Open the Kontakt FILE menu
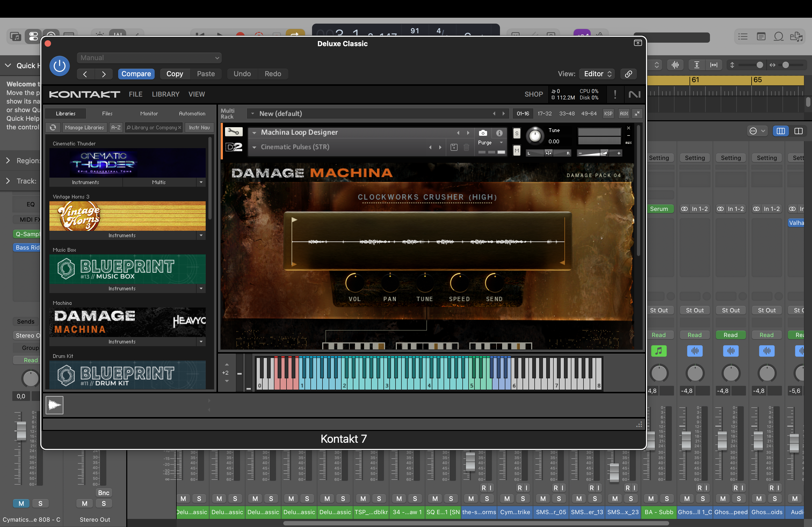Screen dimensions: 812x527 click(135, 94)
